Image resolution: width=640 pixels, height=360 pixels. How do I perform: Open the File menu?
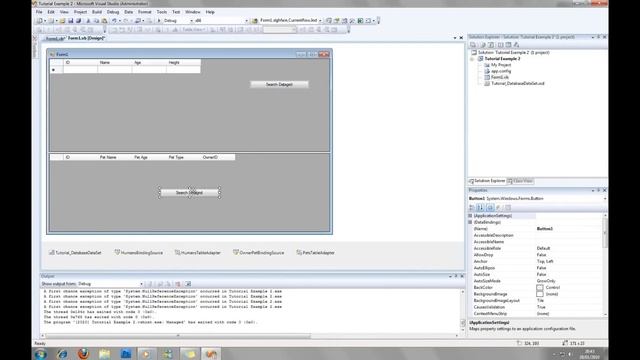39,12
